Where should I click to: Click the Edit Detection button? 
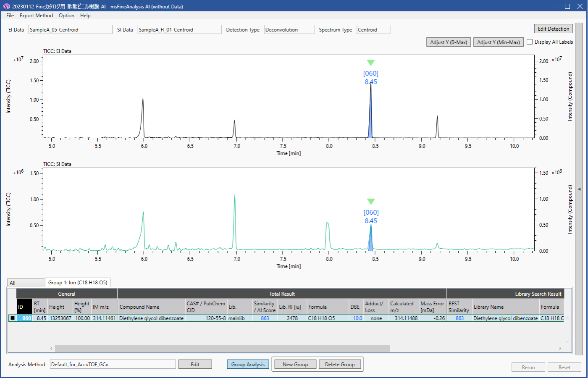pyautogui.click(x=554, y=29)
